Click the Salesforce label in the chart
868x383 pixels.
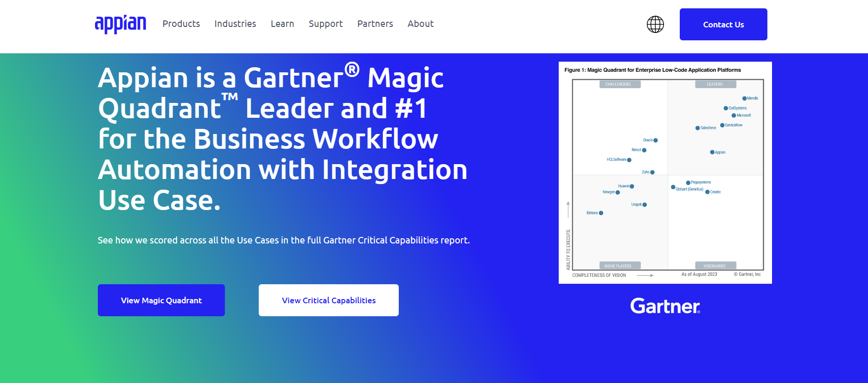pos(708,128)
